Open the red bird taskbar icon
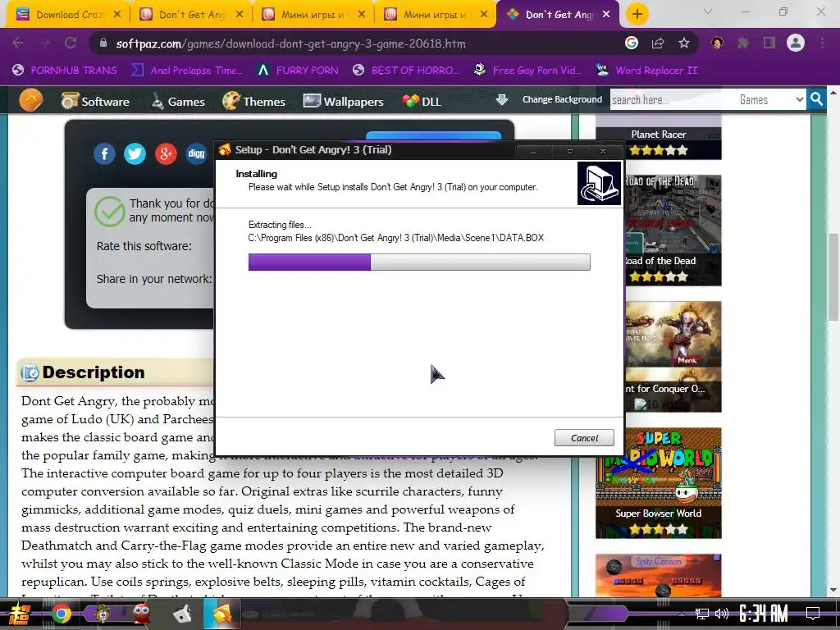The height and width of the screenshot is (630, 840). (141, 614)
